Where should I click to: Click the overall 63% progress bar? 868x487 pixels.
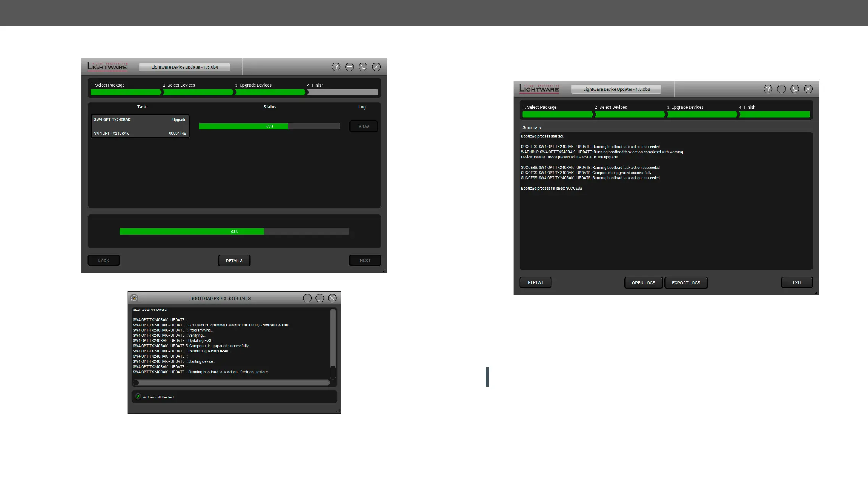coord(234,232)
